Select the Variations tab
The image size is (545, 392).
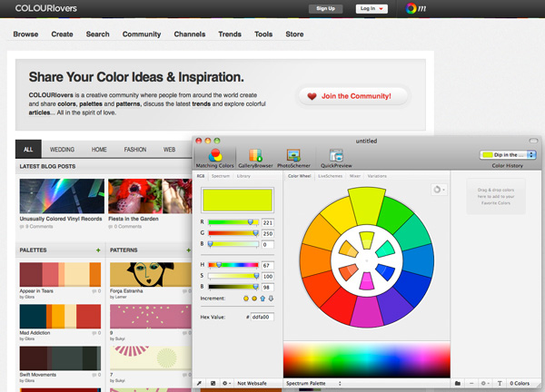tap(377, 176)
